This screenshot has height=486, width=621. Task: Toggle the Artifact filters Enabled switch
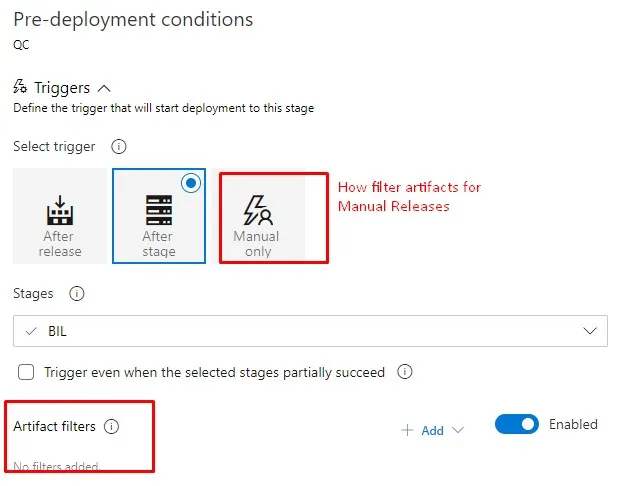click(516, 425)
